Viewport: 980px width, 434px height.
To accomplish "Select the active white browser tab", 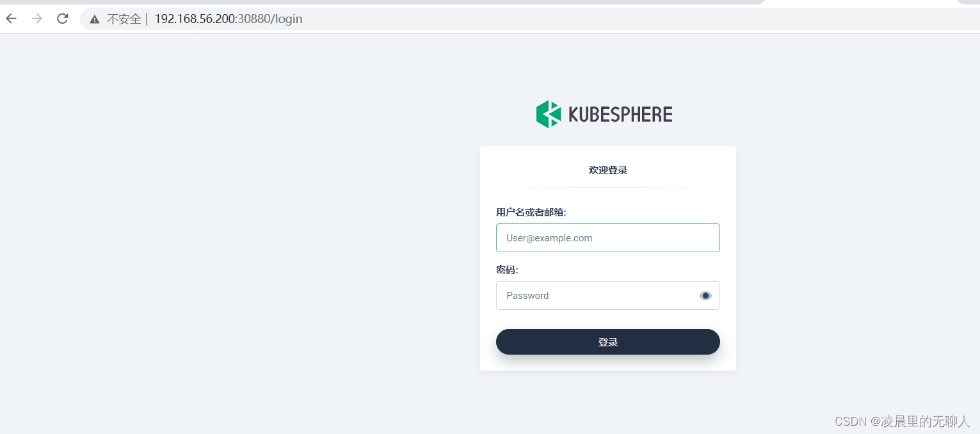I will [x=861, y=3].
